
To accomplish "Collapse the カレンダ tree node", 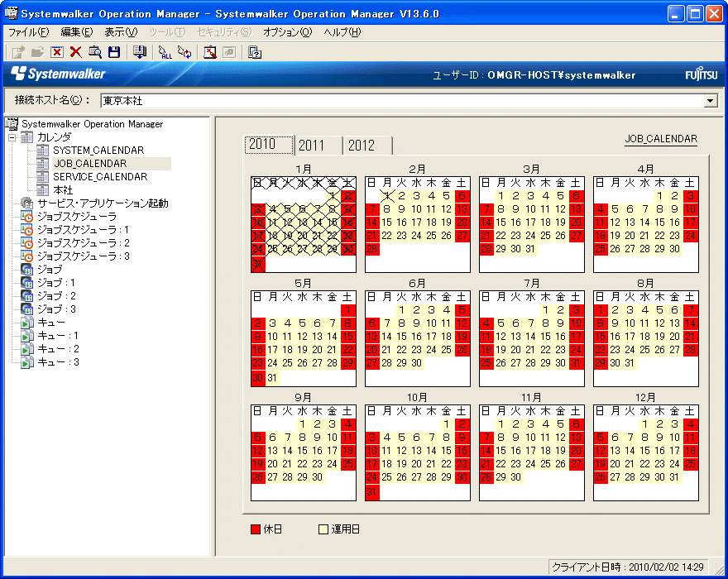I will (12, 137).
